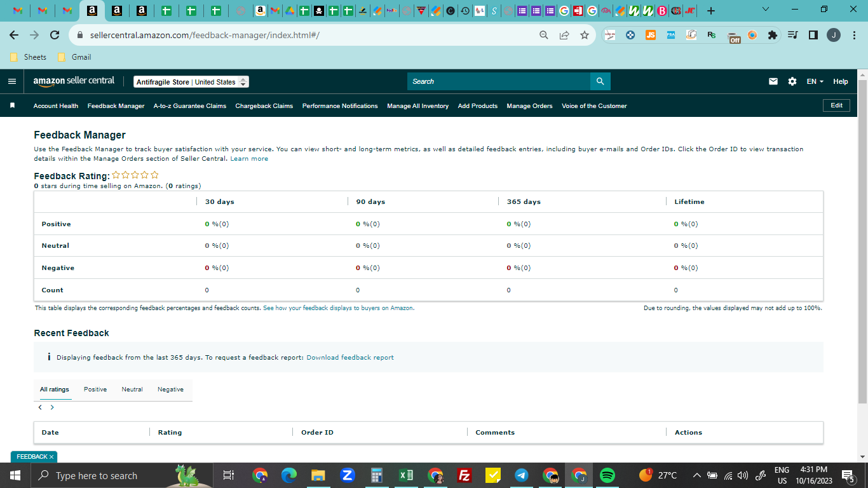Bookmark this page with the star icon
868x488 pixels.
[x=585, y=35]
